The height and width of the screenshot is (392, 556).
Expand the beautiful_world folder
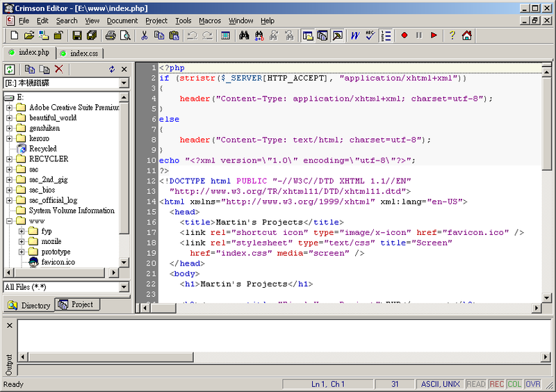tap(10, 117)
